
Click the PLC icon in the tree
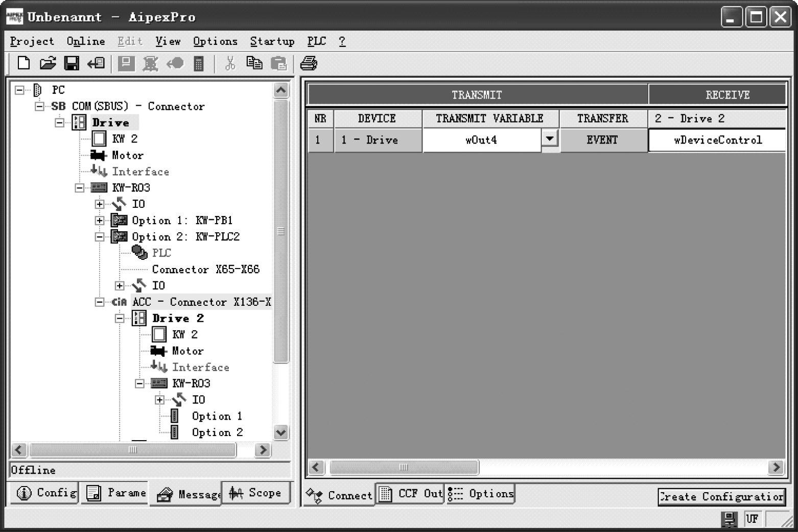point(139,253)
